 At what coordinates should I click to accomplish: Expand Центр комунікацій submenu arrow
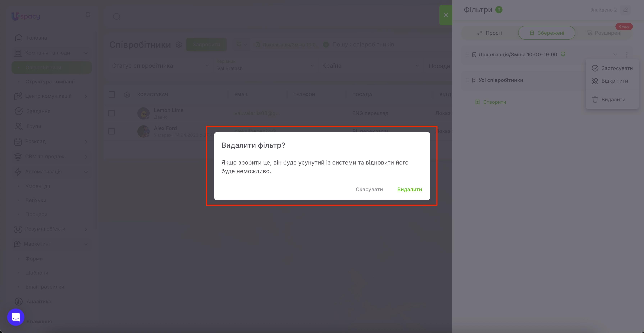86,96
